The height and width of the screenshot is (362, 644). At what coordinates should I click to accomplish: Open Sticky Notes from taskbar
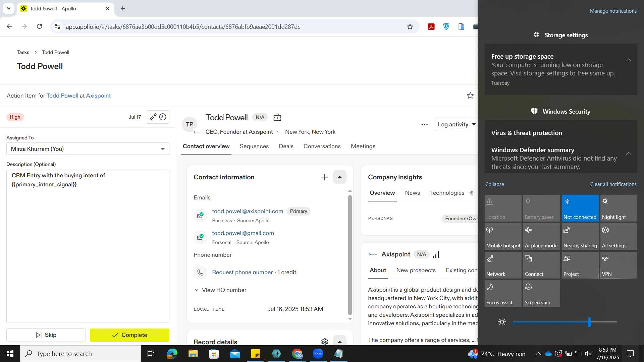pos(256,354)
